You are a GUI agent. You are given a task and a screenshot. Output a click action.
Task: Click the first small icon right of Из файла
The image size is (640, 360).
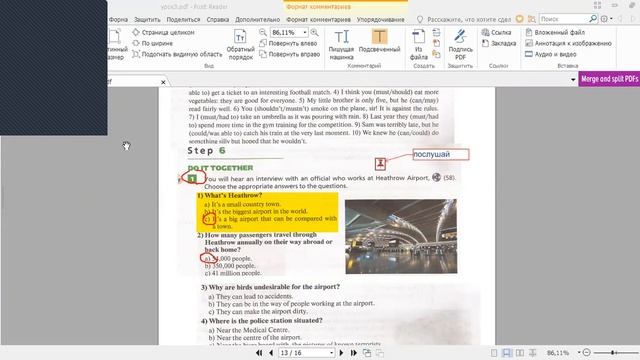[x=436, y=32]
